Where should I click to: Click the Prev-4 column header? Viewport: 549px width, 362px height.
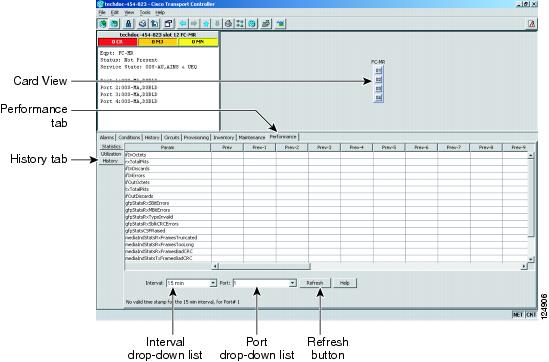point(356,147)
